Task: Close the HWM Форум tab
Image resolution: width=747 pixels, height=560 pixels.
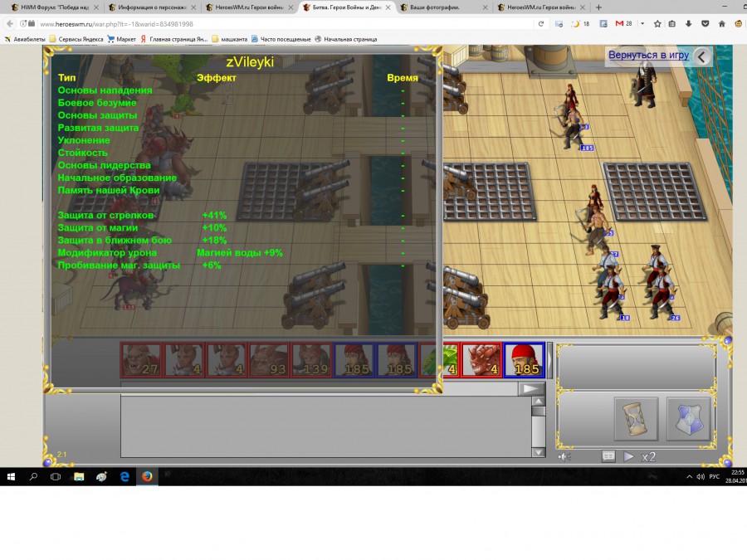Action: click(96, 7)
